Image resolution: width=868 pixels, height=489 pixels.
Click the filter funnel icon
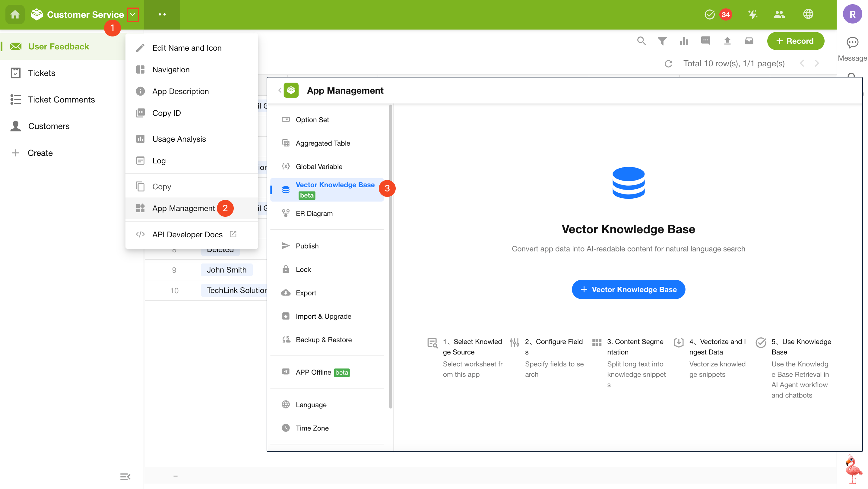click(x=662, y=41)
